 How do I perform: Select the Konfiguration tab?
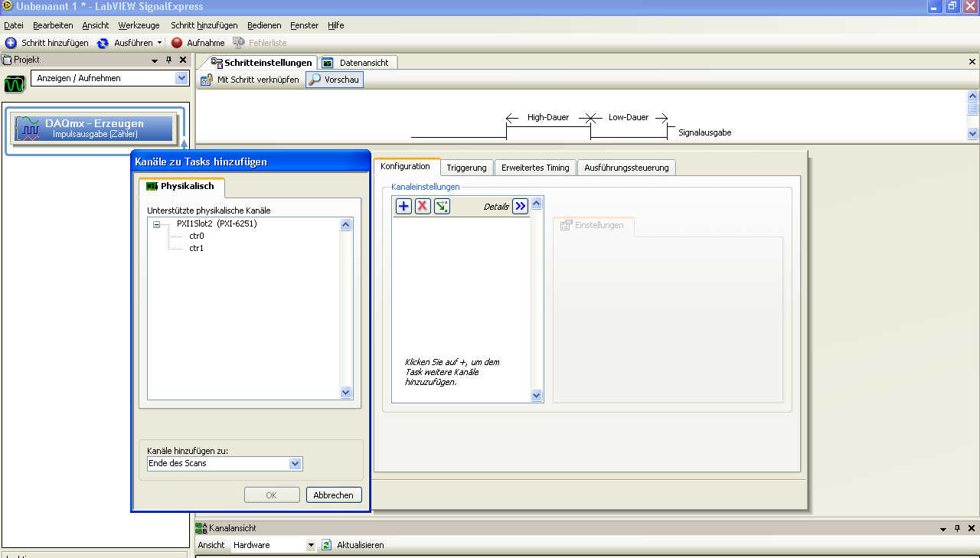coord(406,167)
